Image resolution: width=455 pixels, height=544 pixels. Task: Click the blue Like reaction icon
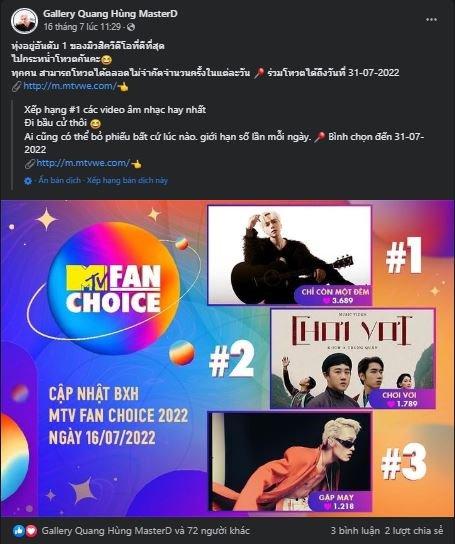(19, 530)
